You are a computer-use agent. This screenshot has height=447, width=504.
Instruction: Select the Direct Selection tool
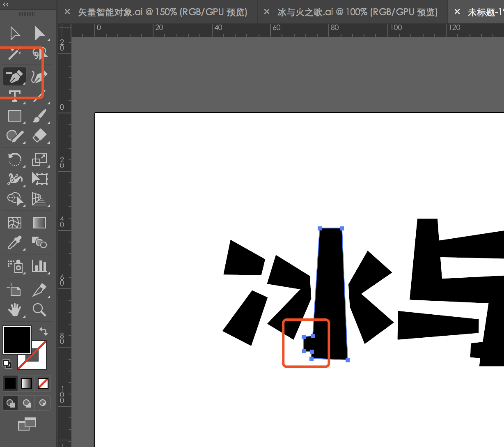pyautogui.click(x=40, y=33)
